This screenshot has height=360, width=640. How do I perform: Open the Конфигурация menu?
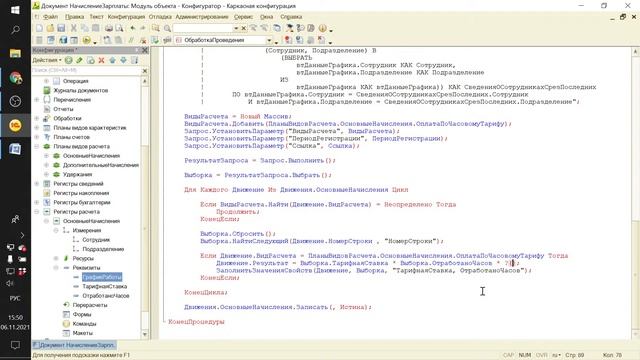point(126,17)
